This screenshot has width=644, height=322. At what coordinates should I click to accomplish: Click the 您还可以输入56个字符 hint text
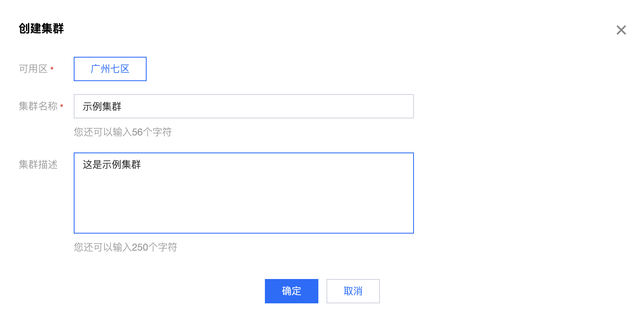pos(122,132)
